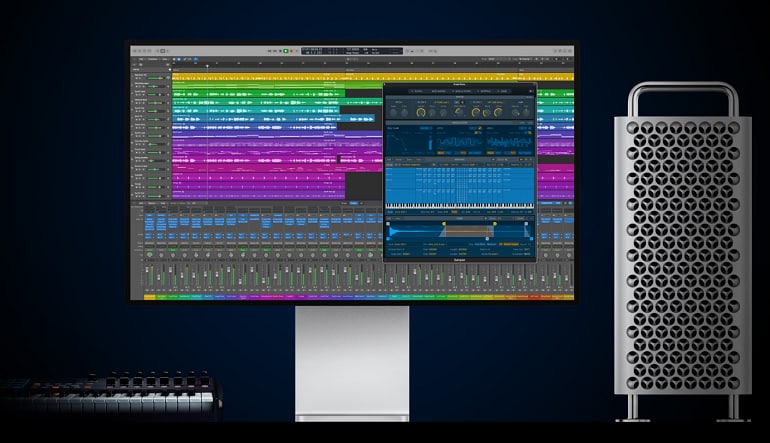
Task: Click the top-right white end handle on Sampler waveform
Action: click(526, 224)
